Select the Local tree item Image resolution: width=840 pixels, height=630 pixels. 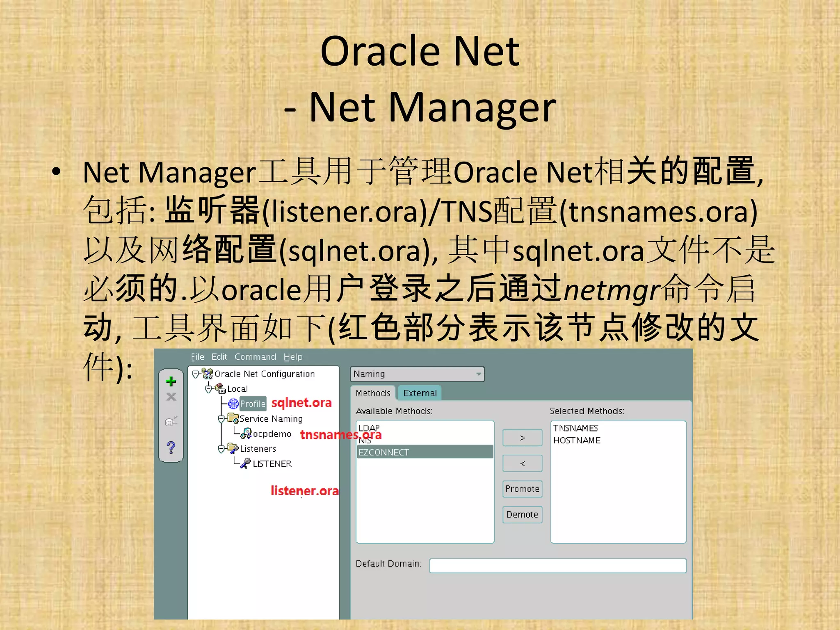(x=237, y=389)
